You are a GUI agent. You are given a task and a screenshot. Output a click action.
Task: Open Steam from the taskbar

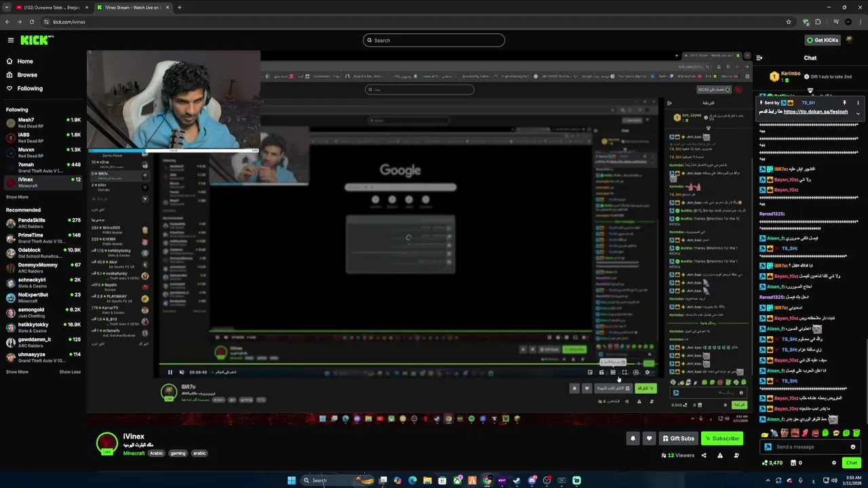[517, 481]
